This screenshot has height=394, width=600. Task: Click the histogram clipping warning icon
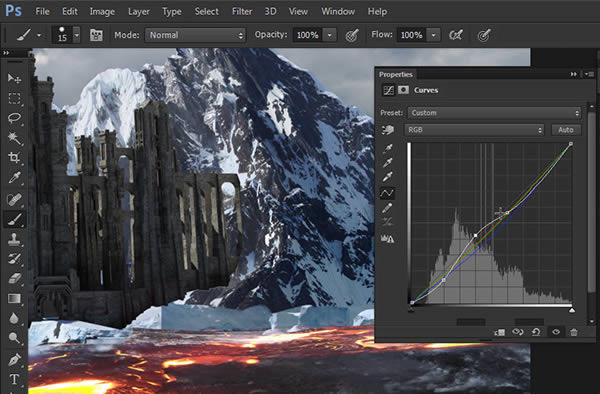click(387, 239)
